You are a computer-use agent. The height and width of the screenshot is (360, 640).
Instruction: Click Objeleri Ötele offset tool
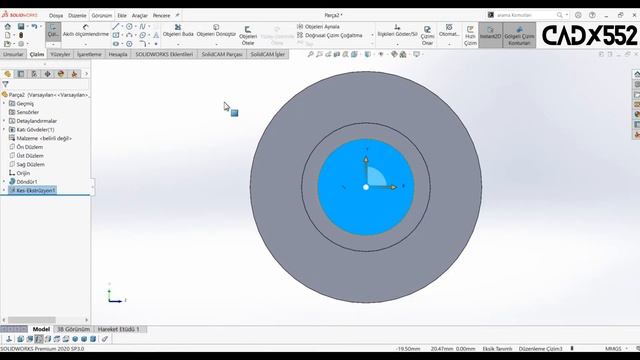[248, 36]
